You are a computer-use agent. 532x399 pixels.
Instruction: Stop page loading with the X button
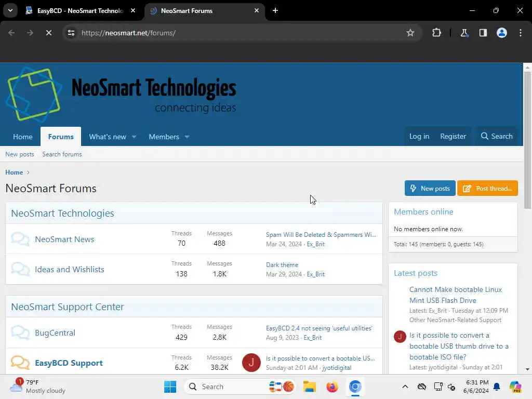pyautogui.click(x=48, y=33)
